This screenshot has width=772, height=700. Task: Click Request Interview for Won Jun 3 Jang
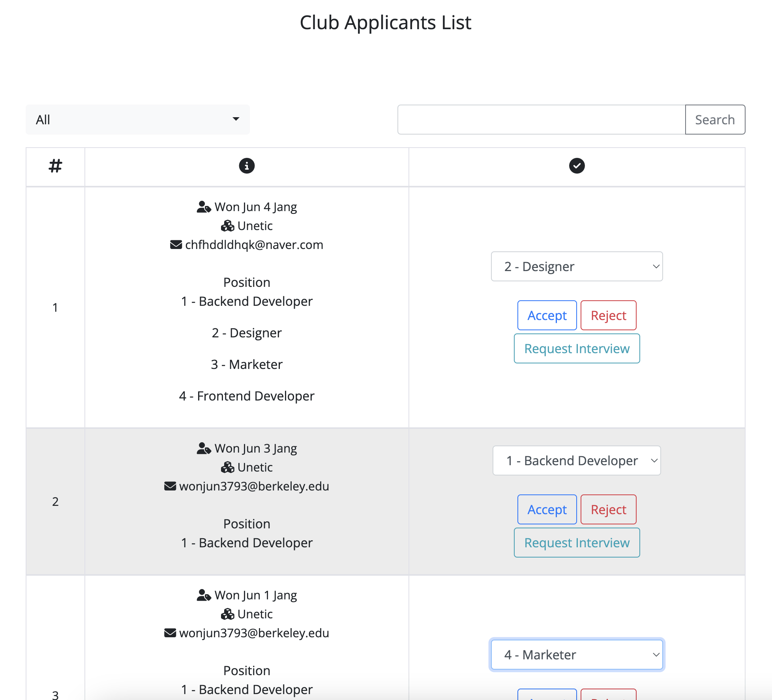(576, 542)
